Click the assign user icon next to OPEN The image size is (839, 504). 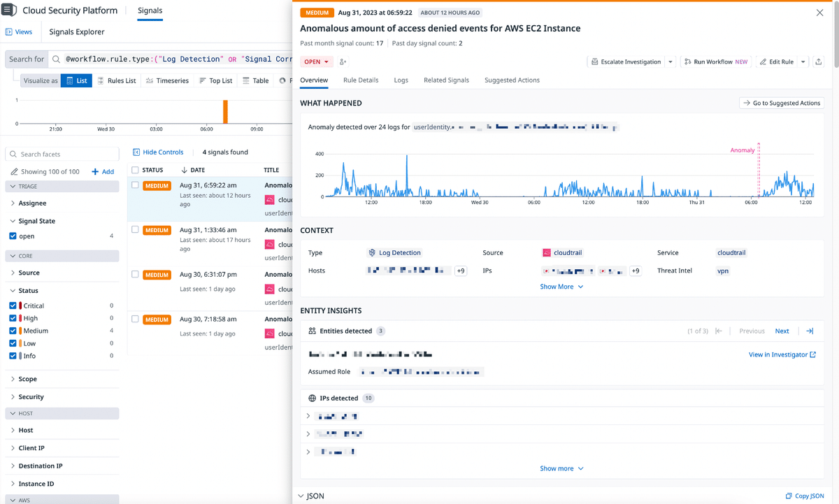tap(343, 62)
